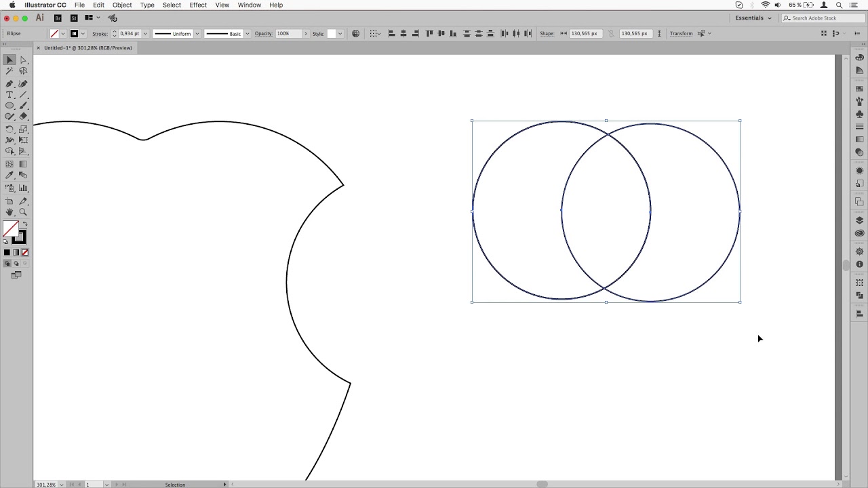Select the Line Segment tool
Screen dimensions: 868x488
[23, 95]
